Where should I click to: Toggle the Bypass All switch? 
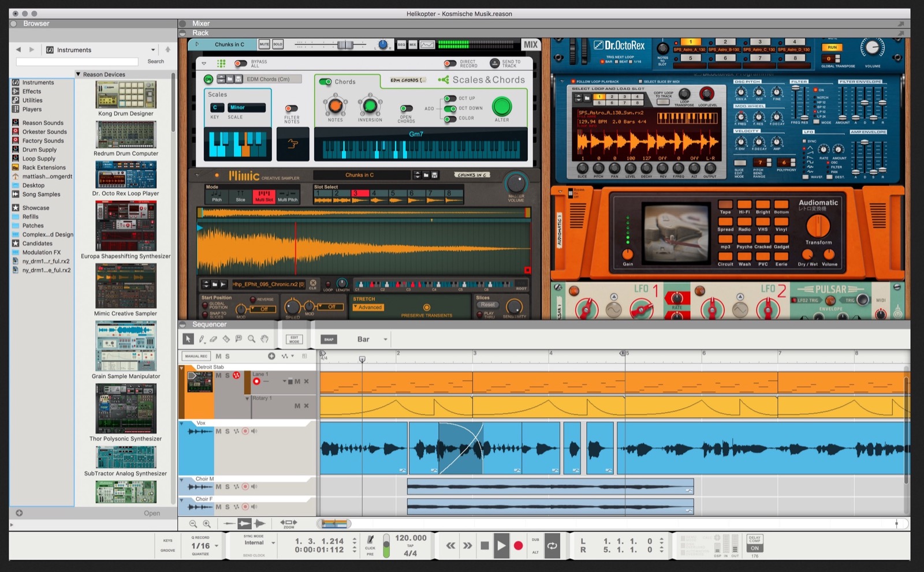[241, 63]
